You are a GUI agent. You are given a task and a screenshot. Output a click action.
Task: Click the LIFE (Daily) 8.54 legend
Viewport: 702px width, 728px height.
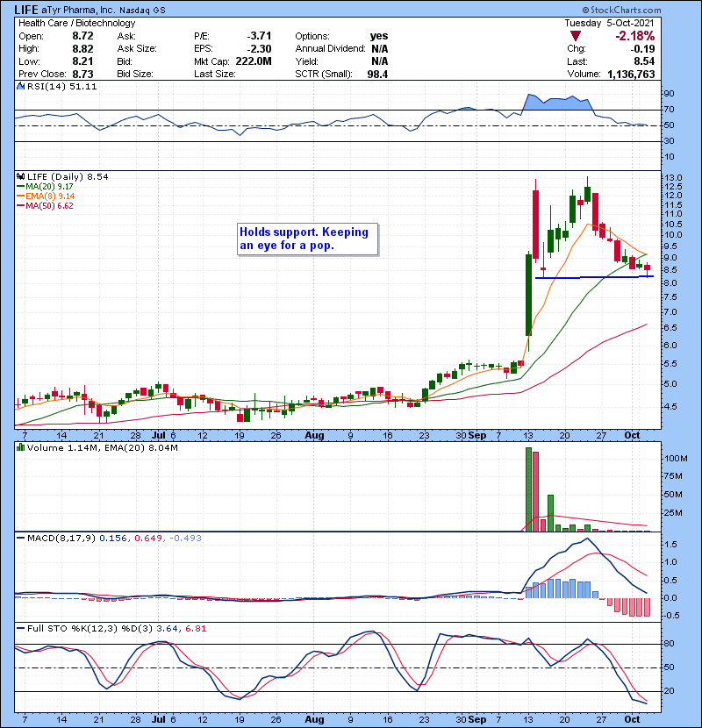(x=68, y=176)
